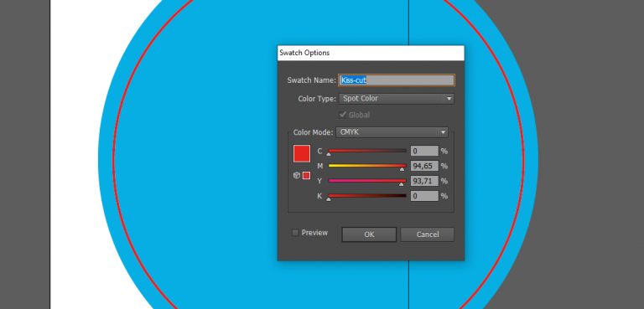Click the Swatch Name text field
Viewport: 644px width, 309px height.
[397, 80]
